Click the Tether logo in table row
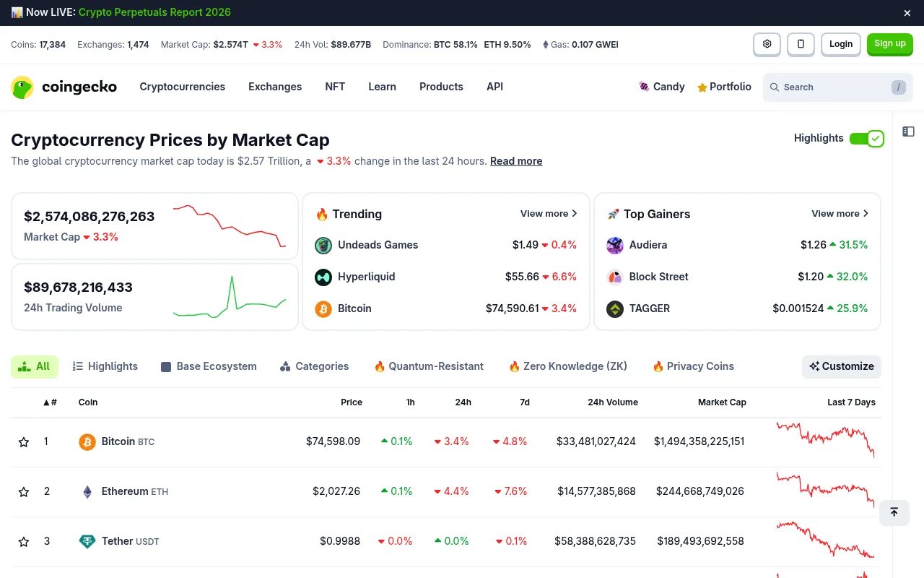The width and height of the screenshot is (924, 578). [87, 541]
